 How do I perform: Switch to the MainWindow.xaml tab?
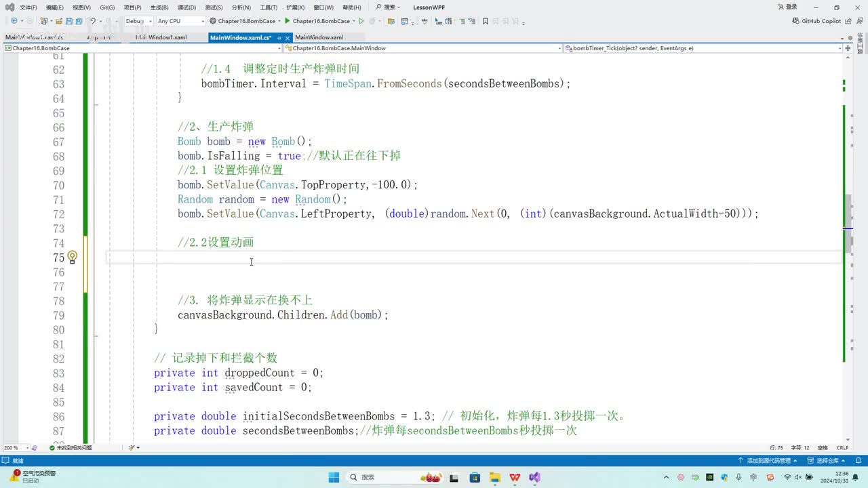[319, 38]
